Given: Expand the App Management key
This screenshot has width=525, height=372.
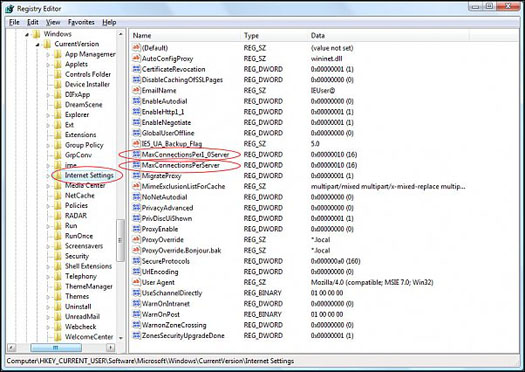Looking at the screenshot, I should coord(48,55).
